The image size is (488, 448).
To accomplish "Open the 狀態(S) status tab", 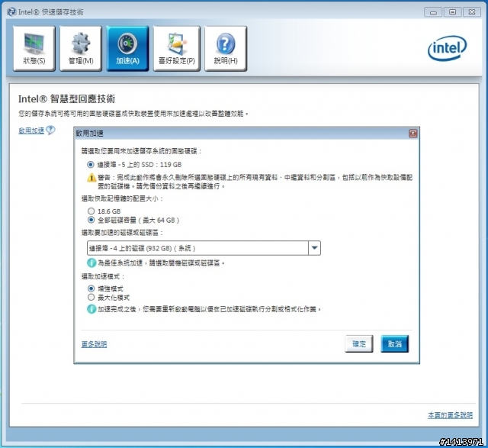I will point(34,49).
